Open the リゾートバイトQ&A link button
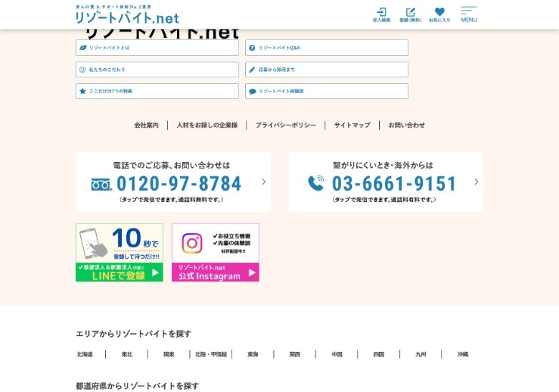Screen dimensions: 559x392 click(x=327, y=48)
